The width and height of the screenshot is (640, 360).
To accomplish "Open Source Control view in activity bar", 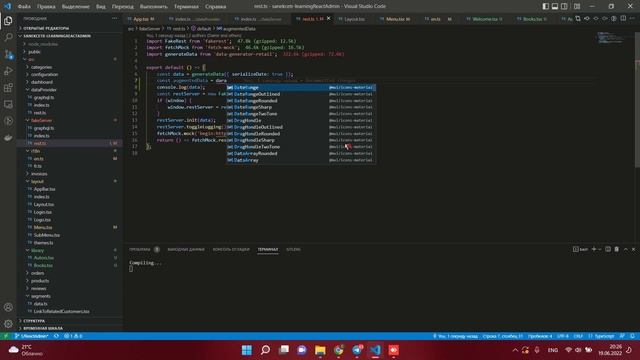I will [8, 54].
